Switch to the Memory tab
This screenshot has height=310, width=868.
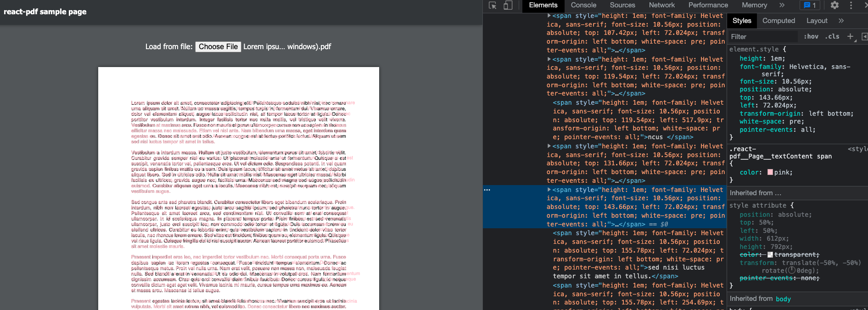click(x=754, y=6)
